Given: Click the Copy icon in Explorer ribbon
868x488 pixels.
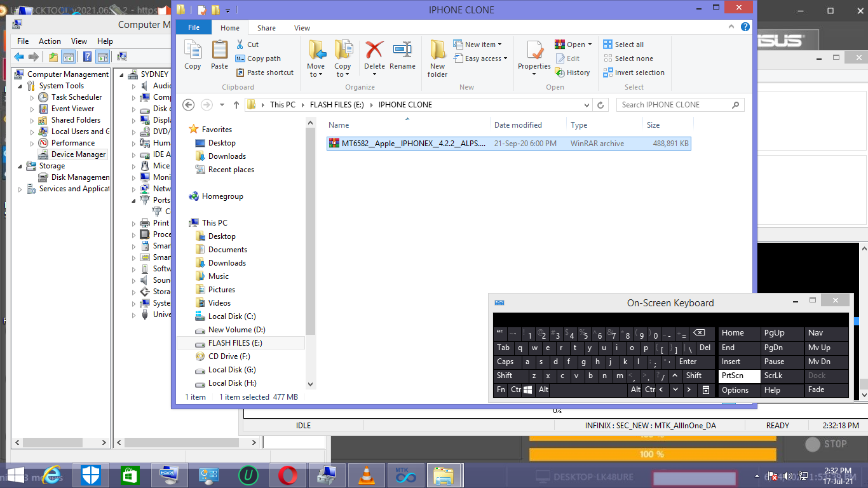Looking at the screenshot, I should pos(193,55).
